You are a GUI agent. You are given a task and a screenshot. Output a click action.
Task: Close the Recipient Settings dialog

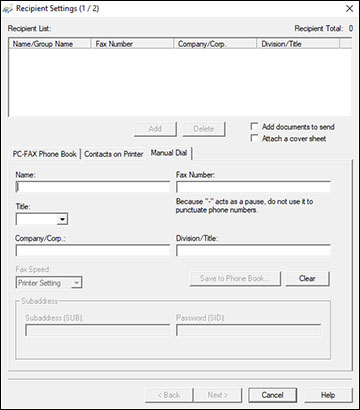349,9
